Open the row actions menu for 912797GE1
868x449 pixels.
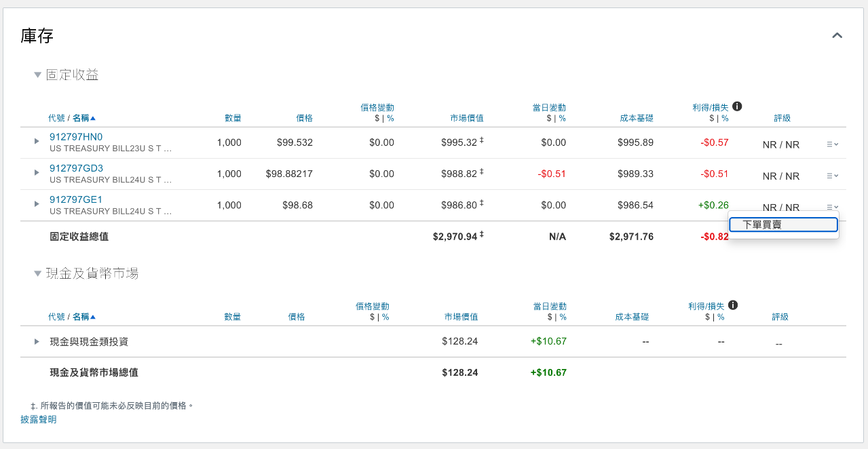click(x=831, y=207)
